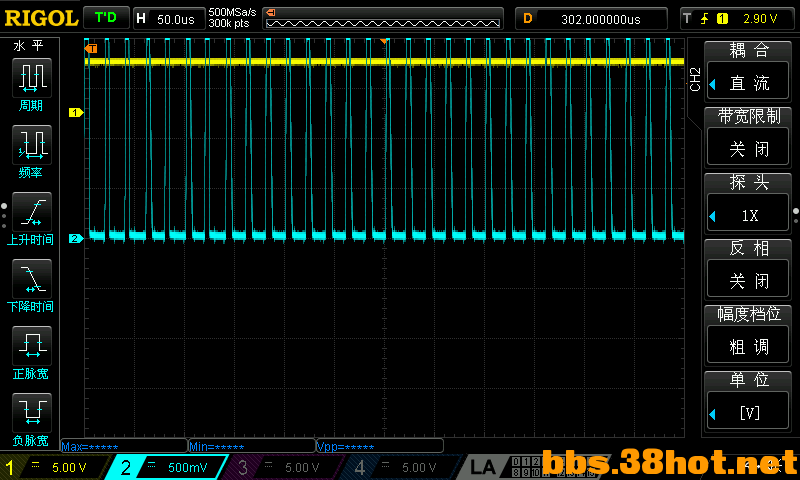Click the 500MSa/s sample rate readout

(x=232, y=12)
